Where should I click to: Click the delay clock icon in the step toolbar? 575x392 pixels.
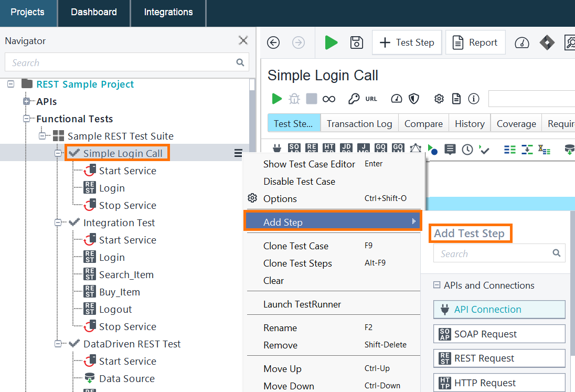click(x=467, y=149)
